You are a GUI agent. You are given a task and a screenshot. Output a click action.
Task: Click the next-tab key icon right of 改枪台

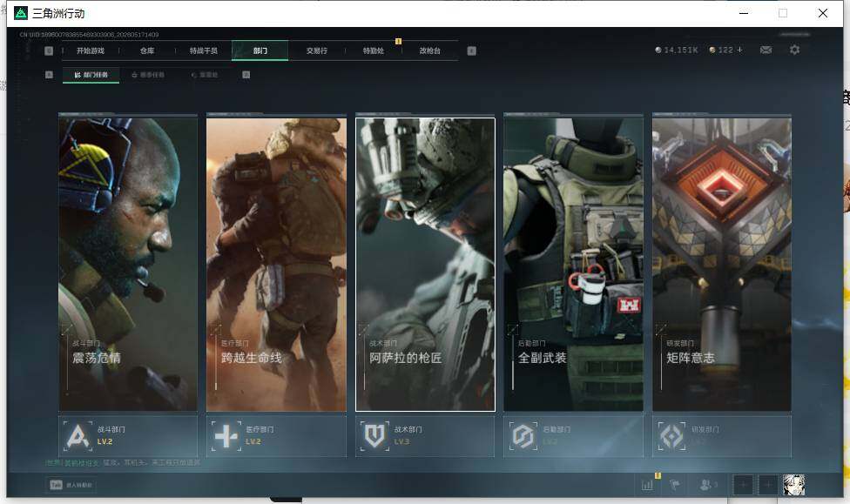472,50
